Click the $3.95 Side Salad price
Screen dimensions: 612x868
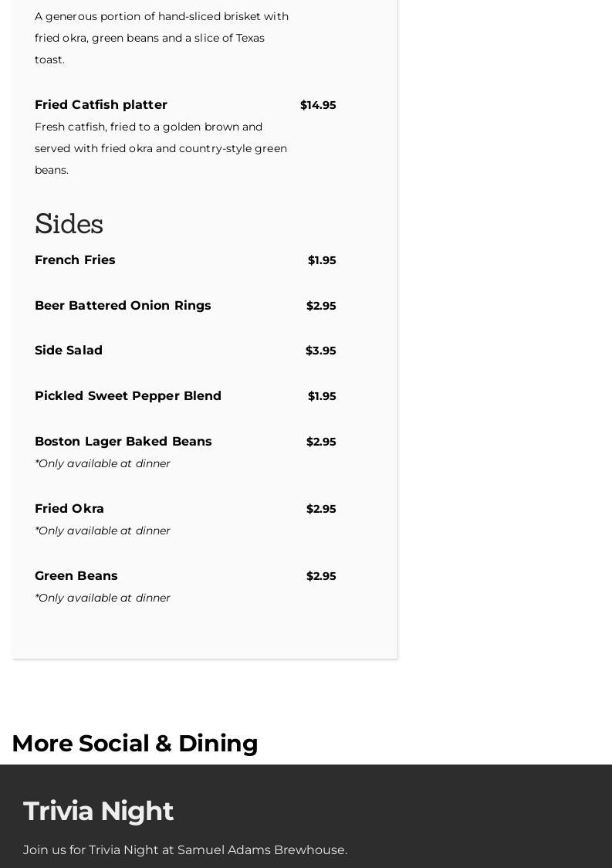[321, 351]
